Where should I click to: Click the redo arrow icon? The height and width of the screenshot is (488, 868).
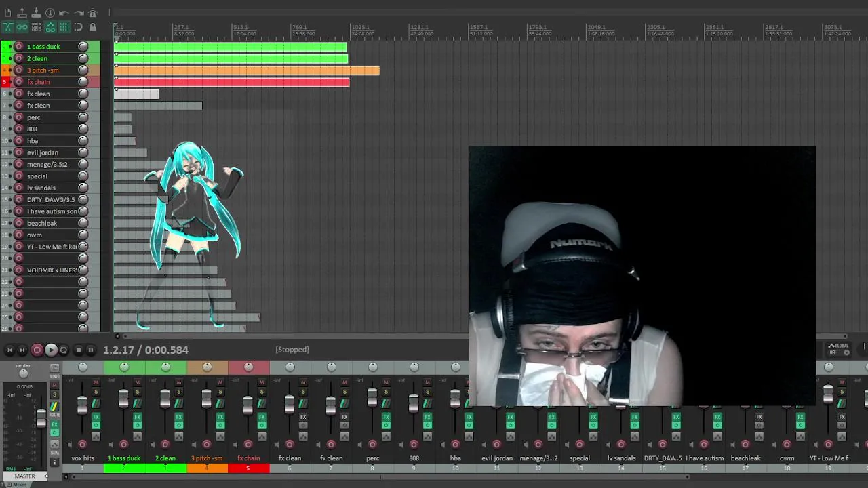[x=79, y=13]
